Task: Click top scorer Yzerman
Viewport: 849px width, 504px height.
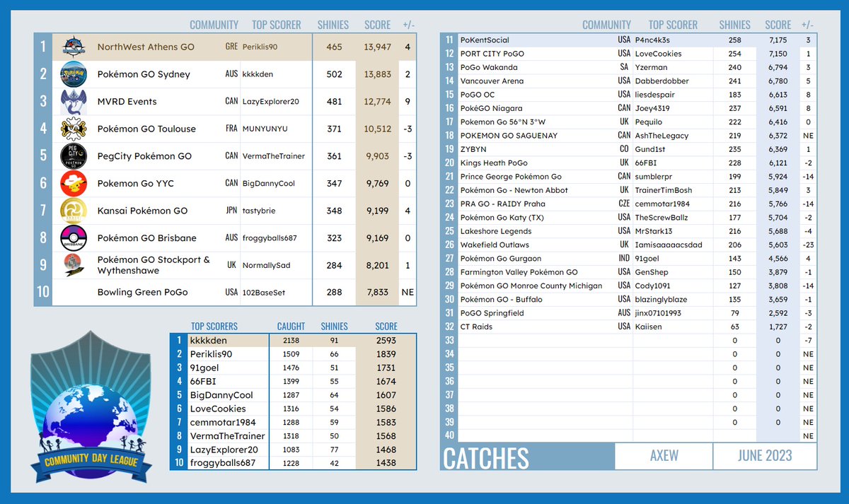Action: click(x=651, y=68)
